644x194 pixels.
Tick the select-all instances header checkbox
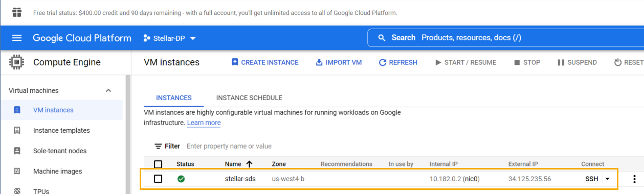click(x=158, y=164)
